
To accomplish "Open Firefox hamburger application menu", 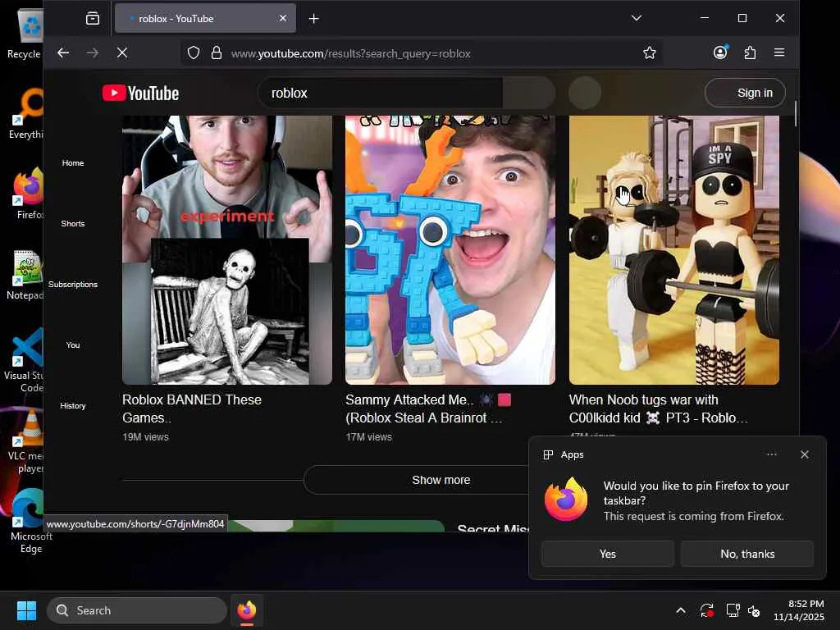I will tap(779, 52).
